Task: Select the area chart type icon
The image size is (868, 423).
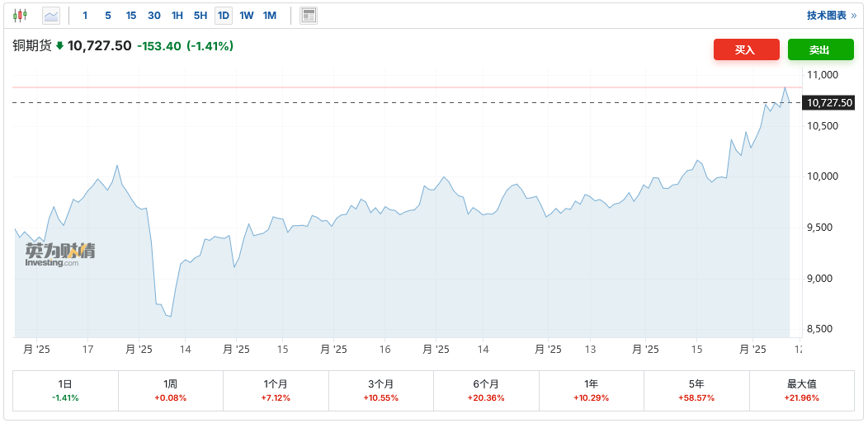Action: [x=51, y=16]
